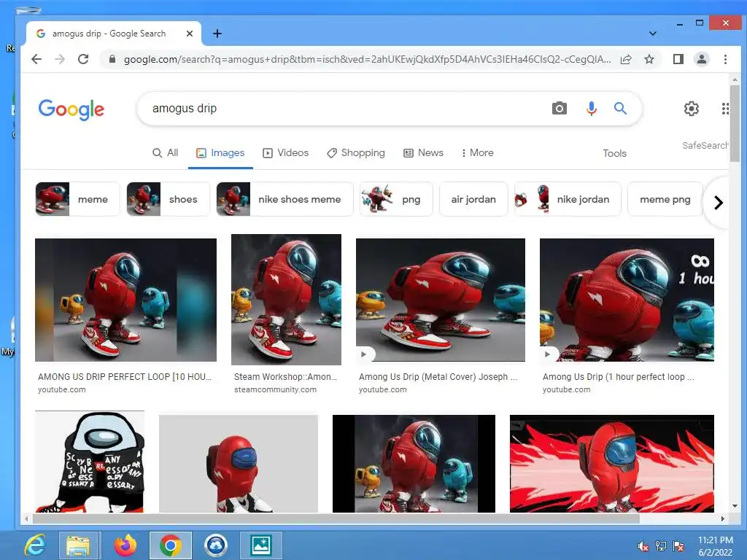The width and height of the screenshot is (747, 560).
Task: Click the horizontal scroll right arrow
Action: tap(722, 518)
